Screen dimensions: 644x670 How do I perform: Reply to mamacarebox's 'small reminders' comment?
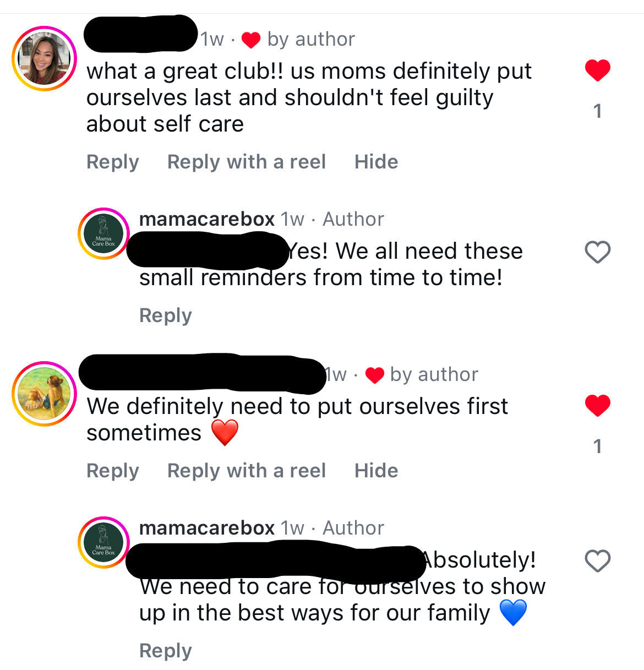pyautogui.click(x=166, y=315)
